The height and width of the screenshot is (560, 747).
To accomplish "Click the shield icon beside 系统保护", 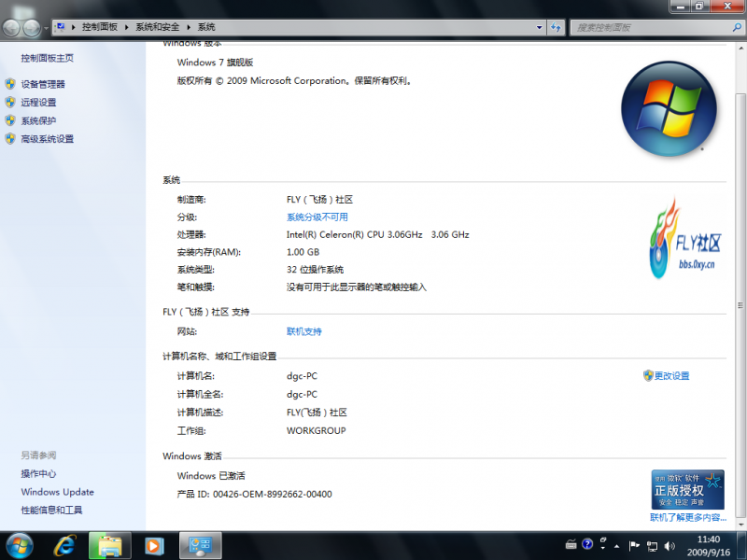I will 10,121.
